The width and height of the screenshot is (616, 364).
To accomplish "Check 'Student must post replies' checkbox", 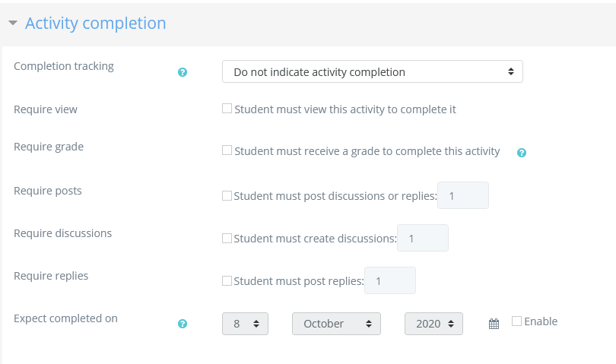I will (227, 280).
